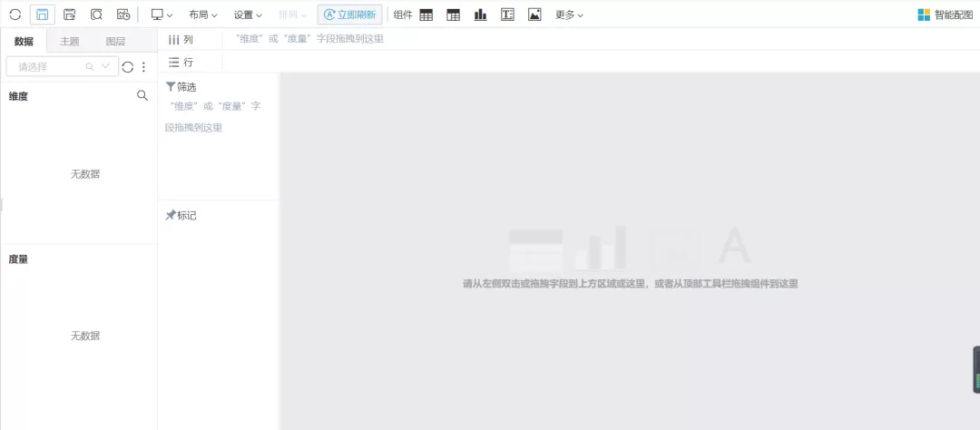Click the canvas hint text about dragging fields

pyautogui.click(x=631, y=284)
